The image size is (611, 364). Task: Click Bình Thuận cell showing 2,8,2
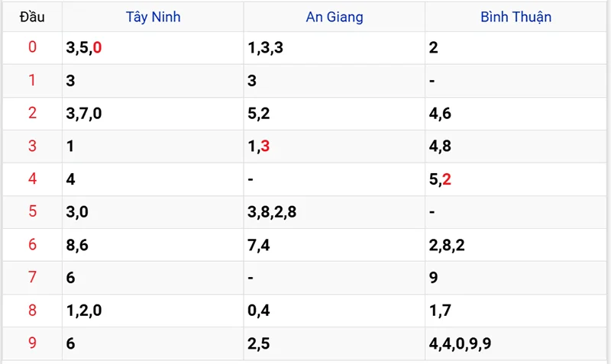point(447,245)
